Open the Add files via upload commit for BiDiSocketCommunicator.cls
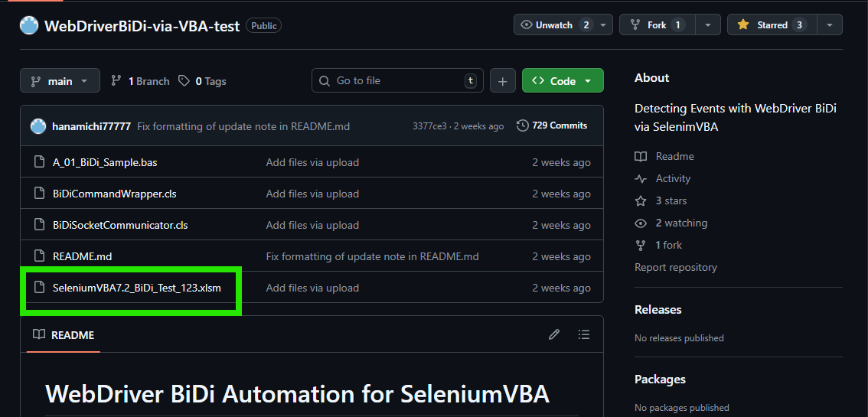 tap(312, 225)
